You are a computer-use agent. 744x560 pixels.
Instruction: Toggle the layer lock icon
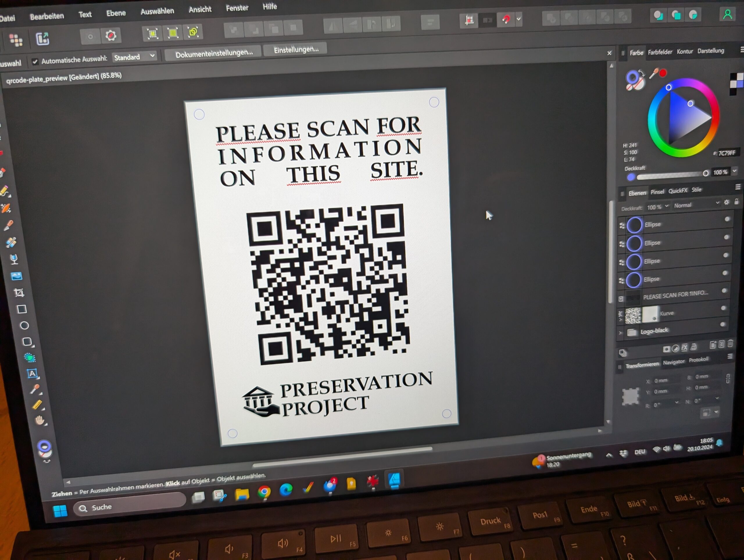(737, 201)
